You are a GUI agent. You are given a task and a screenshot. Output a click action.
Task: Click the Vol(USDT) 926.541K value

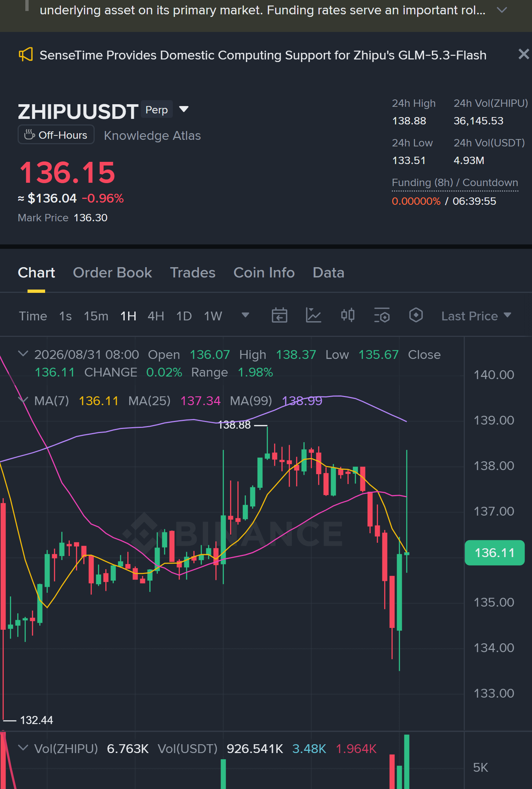tap(255, 749)
